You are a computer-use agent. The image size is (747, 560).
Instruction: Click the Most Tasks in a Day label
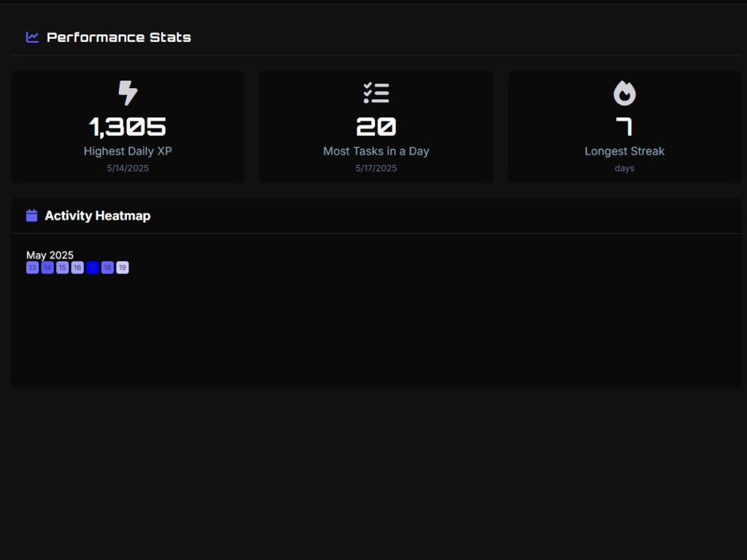376,151
